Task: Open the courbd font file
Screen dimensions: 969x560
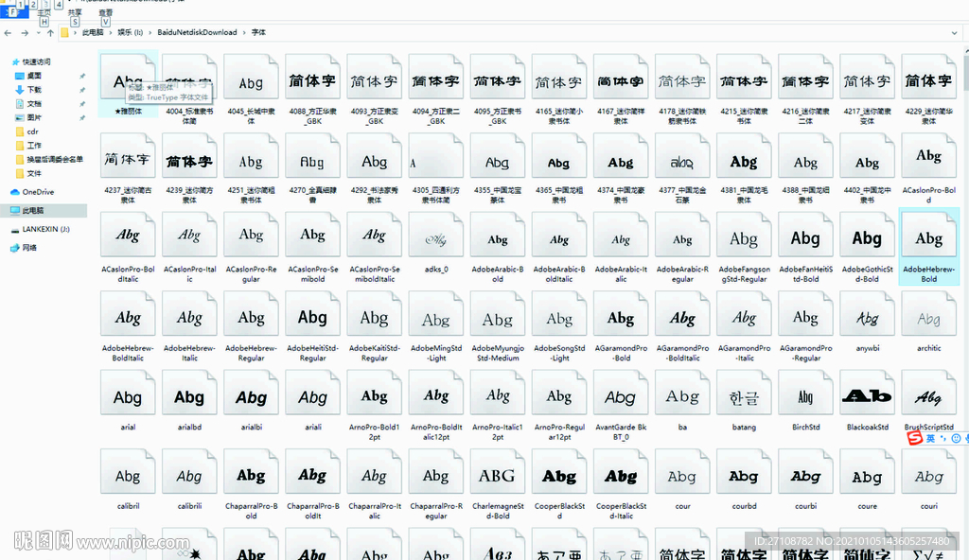Action: (x=744, y=478)
